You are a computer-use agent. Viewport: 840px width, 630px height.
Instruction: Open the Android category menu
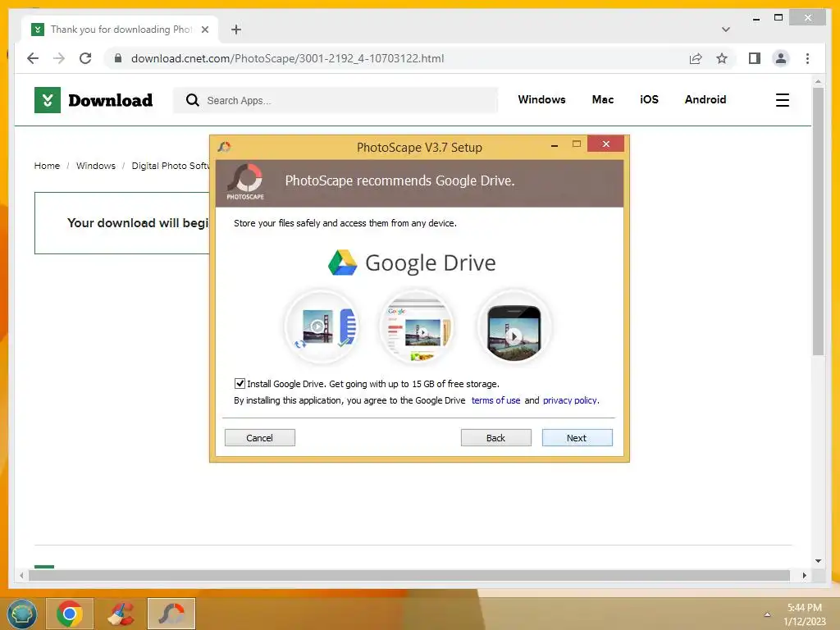tap(705, 99)
